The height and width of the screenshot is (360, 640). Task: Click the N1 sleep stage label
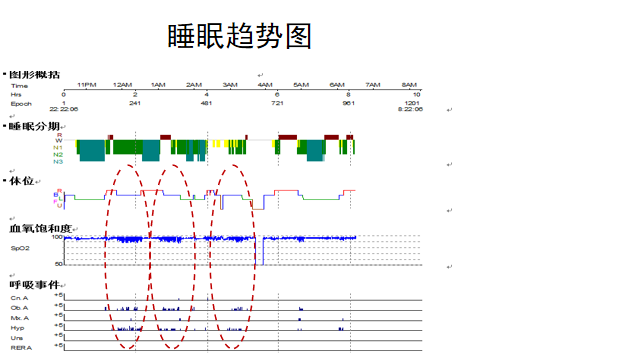(x=58, y=148)
